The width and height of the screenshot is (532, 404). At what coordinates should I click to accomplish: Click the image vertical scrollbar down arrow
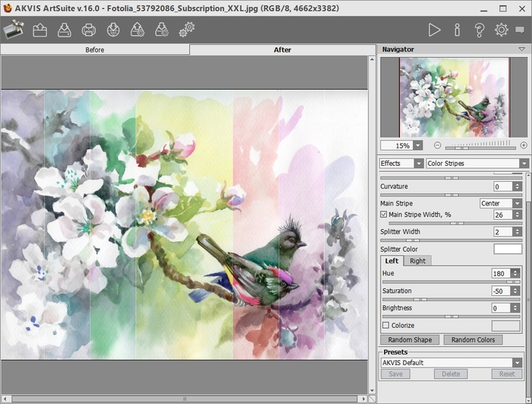point(372,391)
